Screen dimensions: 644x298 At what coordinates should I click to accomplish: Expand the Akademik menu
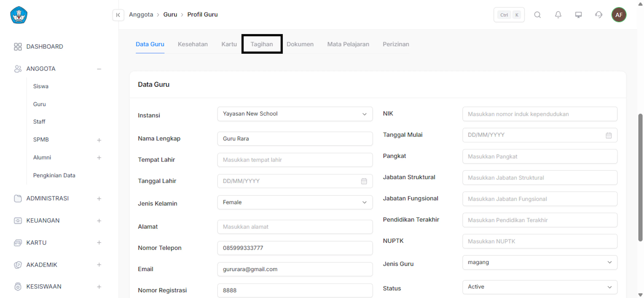click(99, 265)
